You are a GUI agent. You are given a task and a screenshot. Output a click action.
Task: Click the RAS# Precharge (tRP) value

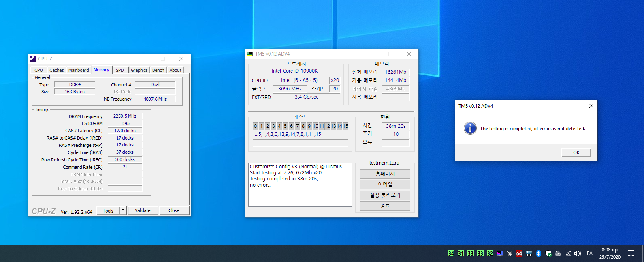click(125, 145)
